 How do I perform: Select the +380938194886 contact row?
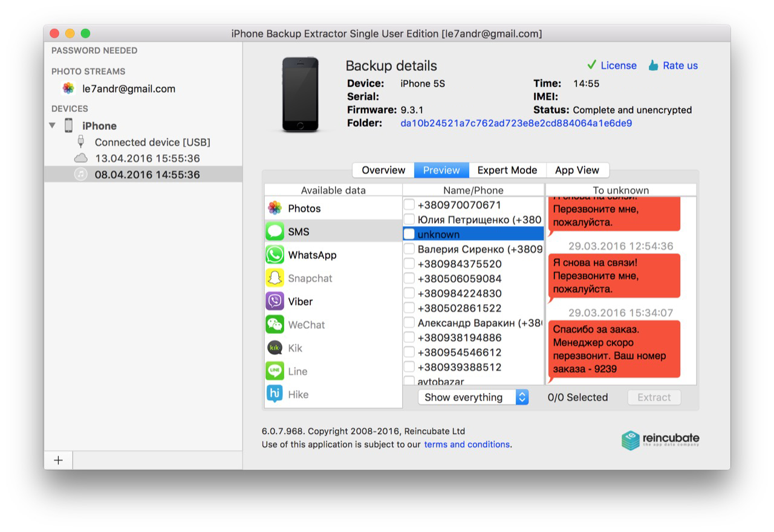pyautogui.click(x=473, y=337)
